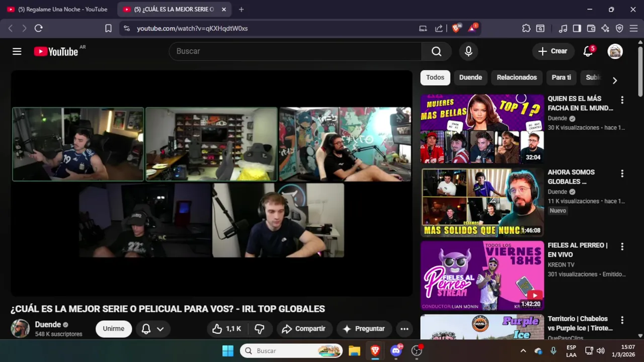Click the video player area
The width and height of the screenshot is (644, 362).
point(212,183)
